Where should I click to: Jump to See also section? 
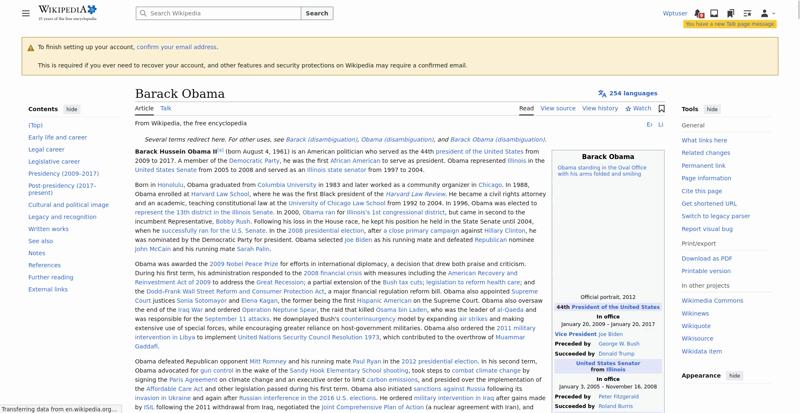40,241
